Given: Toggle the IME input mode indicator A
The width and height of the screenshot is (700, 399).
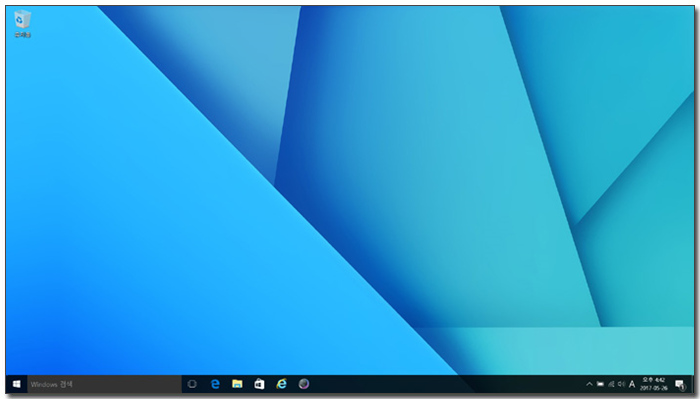Looking at the screenshot, I should [x=632, y=384].
